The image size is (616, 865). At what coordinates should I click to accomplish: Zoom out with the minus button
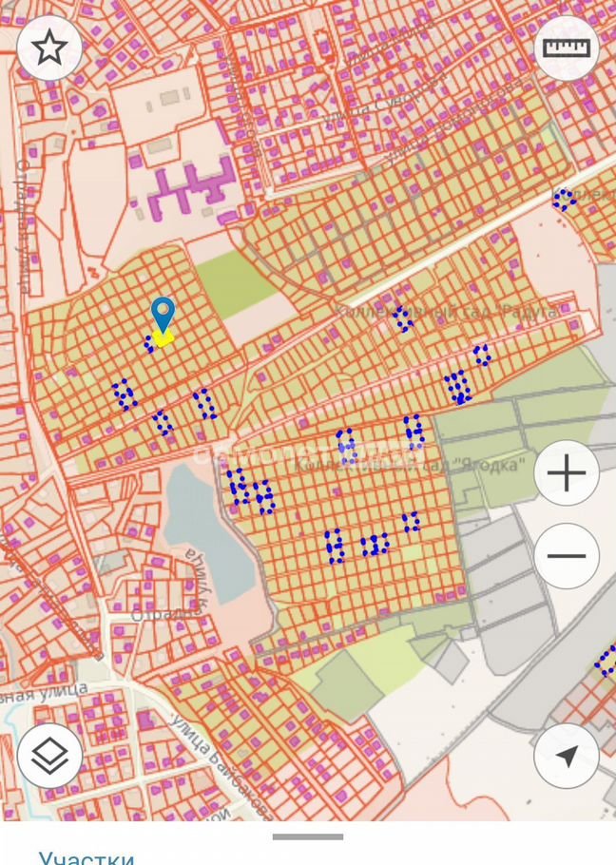point(566,556)
